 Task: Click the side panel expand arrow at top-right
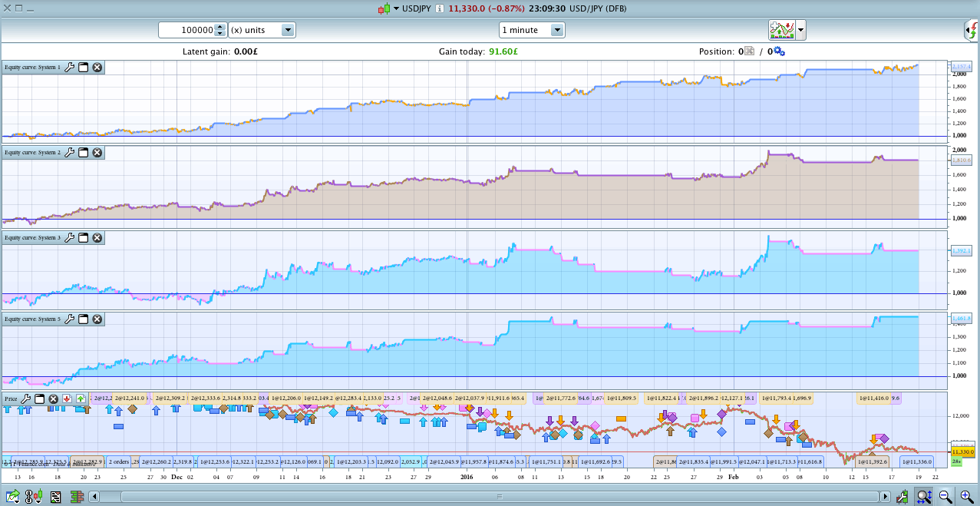(972, 30)
